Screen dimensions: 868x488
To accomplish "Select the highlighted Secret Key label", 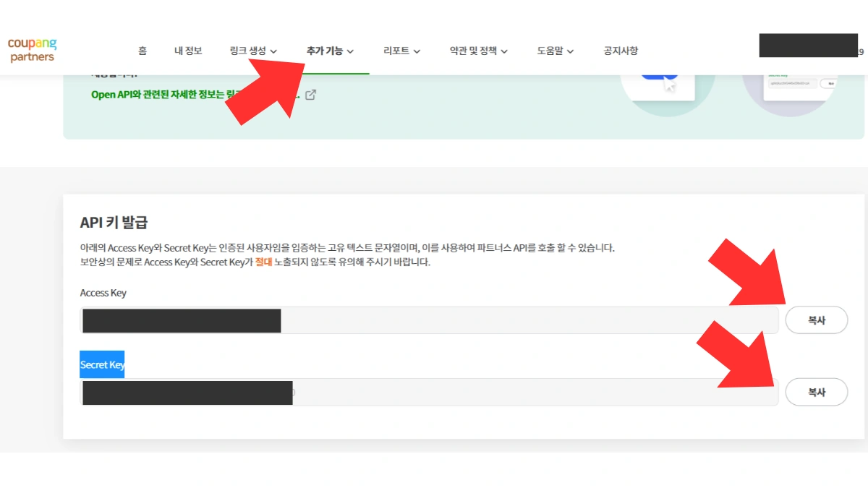I will [x=101, y=364].
